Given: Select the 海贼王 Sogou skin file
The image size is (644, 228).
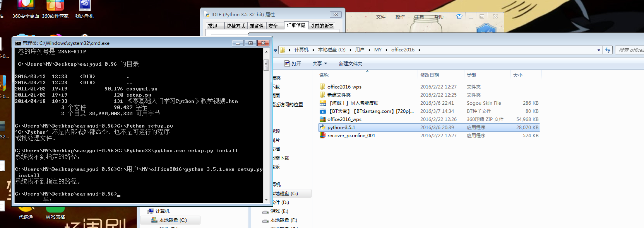Looking at the screenshot, I should coord(353,103).
